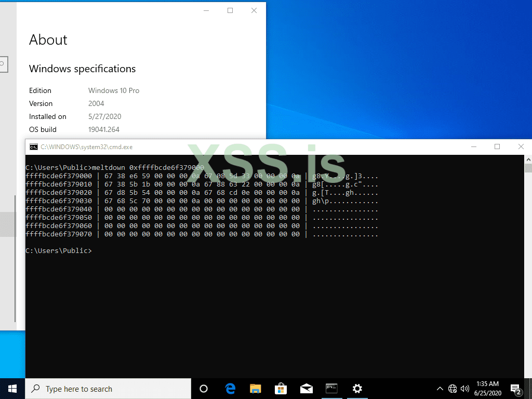Click the cmd window scrollbar up arrow
The height and width of the screenshot is (399, 532).
(x=528, y=159)
